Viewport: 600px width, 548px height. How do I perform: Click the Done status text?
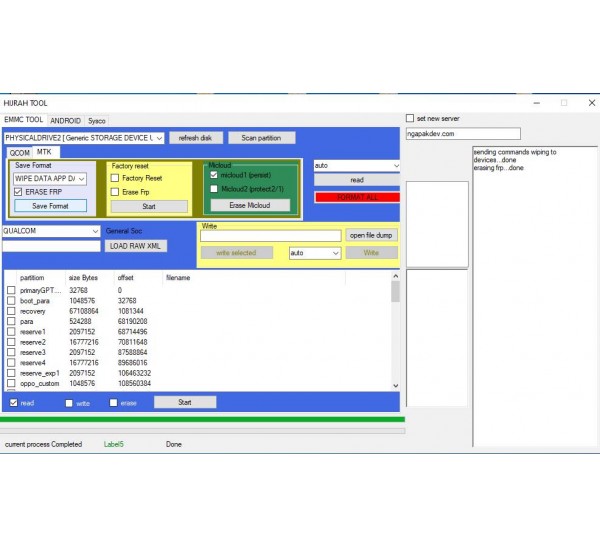point(174,444)
